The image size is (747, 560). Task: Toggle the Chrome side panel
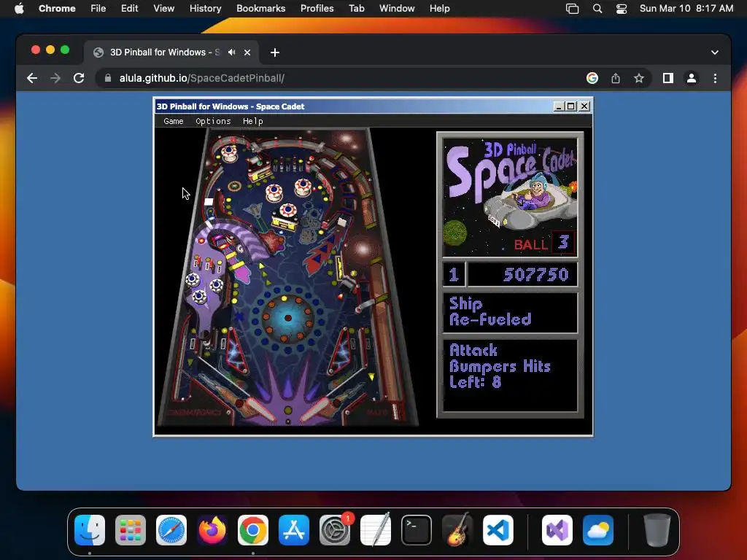coord(668,78)
